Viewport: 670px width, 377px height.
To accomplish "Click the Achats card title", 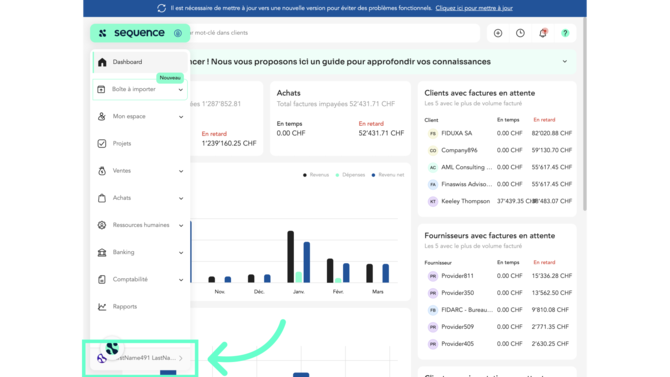I will [288, 93].
